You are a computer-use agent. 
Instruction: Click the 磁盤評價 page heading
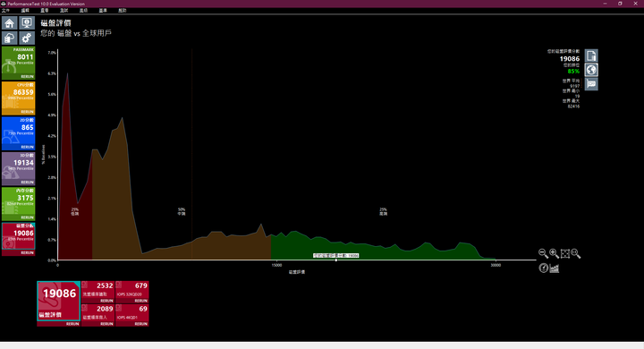point(55,23)
